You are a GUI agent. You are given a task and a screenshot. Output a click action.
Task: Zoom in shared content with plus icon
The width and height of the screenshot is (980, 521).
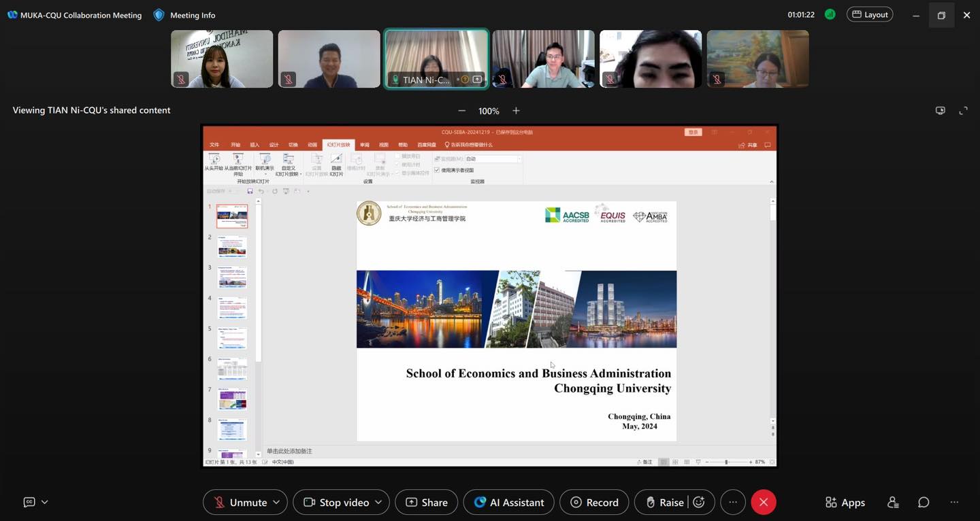(x=516, y=111)
